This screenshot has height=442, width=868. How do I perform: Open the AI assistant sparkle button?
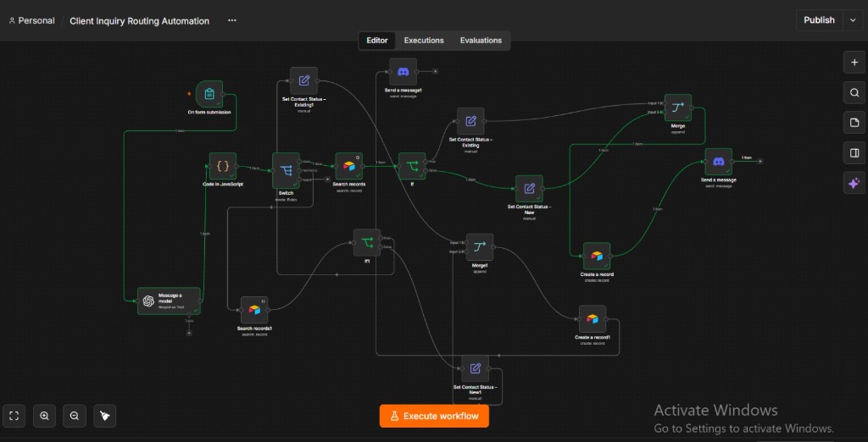click(854, 183)
